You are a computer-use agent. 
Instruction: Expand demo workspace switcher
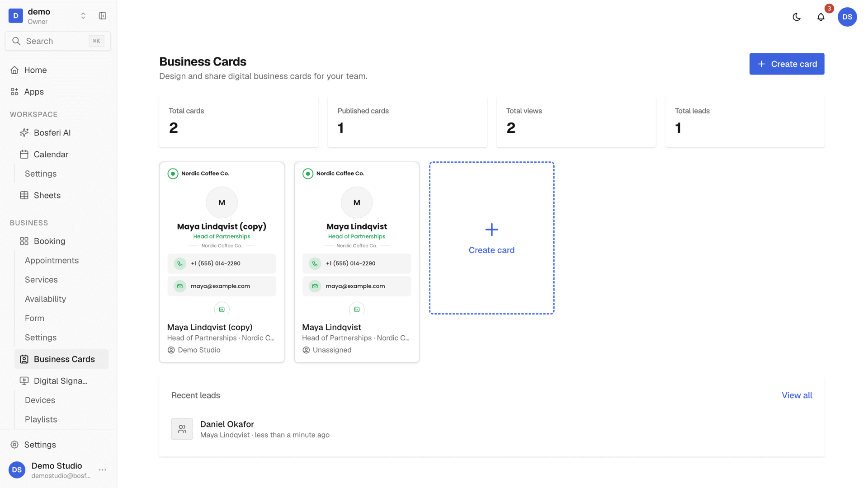click(x=83, y=16)
